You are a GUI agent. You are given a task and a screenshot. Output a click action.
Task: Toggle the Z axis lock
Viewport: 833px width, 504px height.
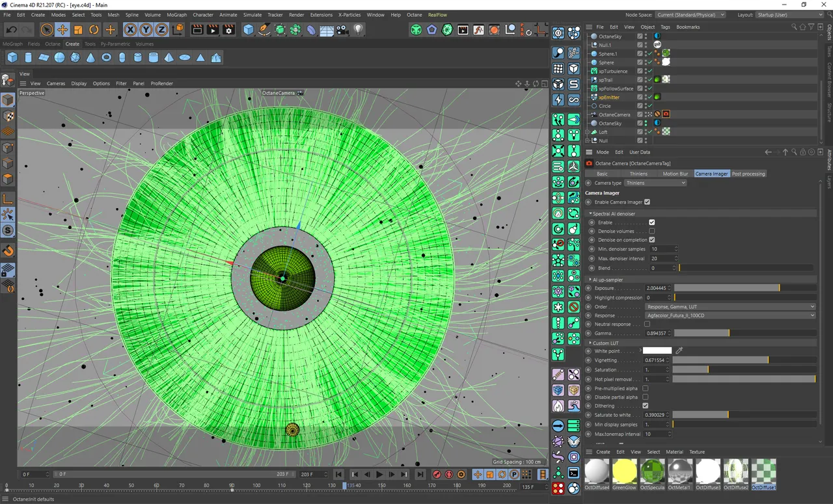[x=161, y=29]
